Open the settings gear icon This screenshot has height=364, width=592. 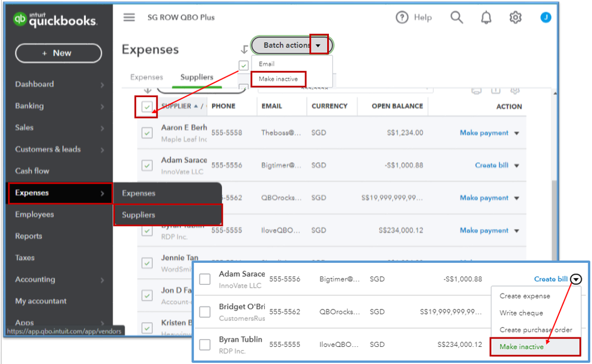pos(515,18)
